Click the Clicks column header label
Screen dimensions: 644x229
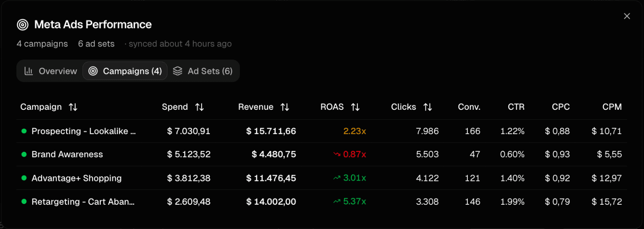404,107
